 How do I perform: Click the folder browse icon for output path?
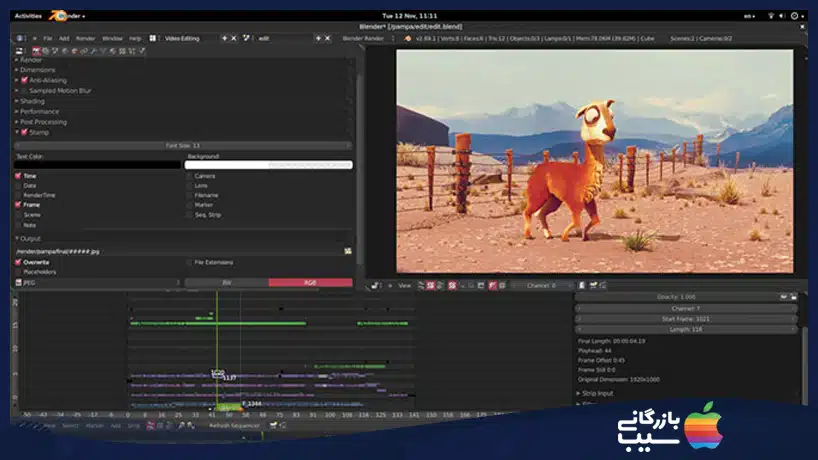pyautogui.click(x=348, y=251)
